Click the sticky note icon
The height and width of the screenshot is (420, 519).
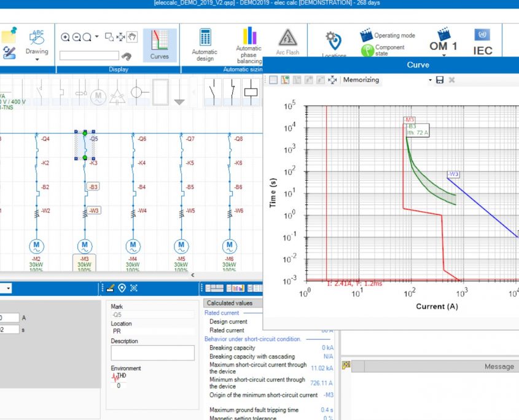(x=9, y=36)
